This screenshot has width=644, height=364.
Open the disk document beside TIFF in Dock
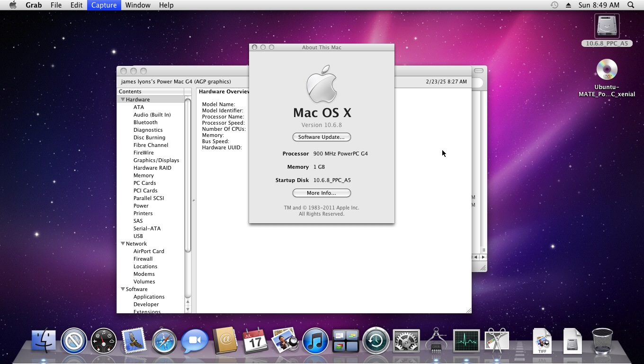tap(572, 341)
